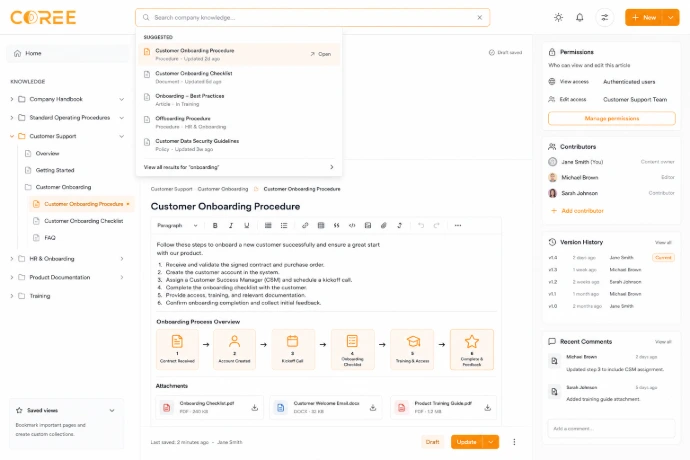This screenshot has width=690, height=460.
Task: Click the COREE logo
Action: pos(43,18)
